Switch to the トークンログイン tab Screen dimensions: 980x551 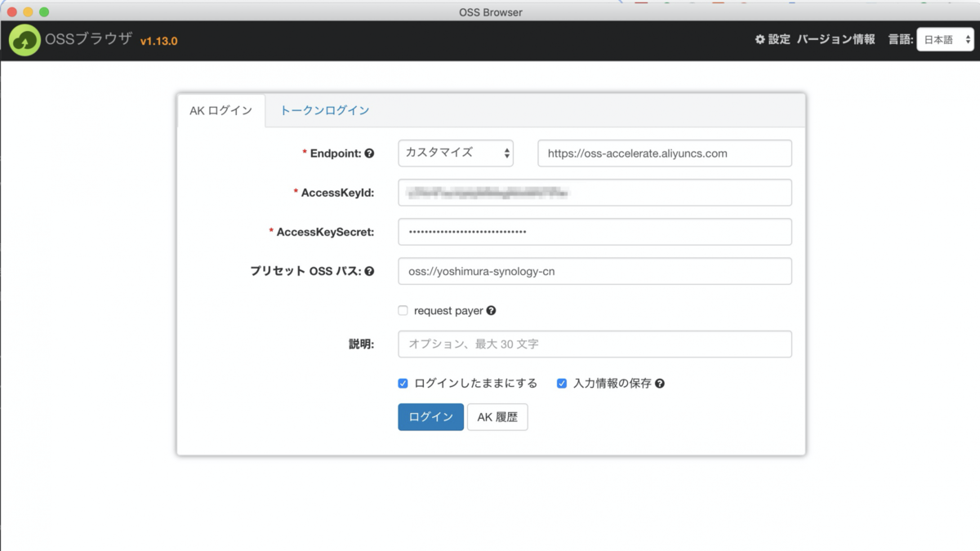pyautogui.click(x=325, y=111)
